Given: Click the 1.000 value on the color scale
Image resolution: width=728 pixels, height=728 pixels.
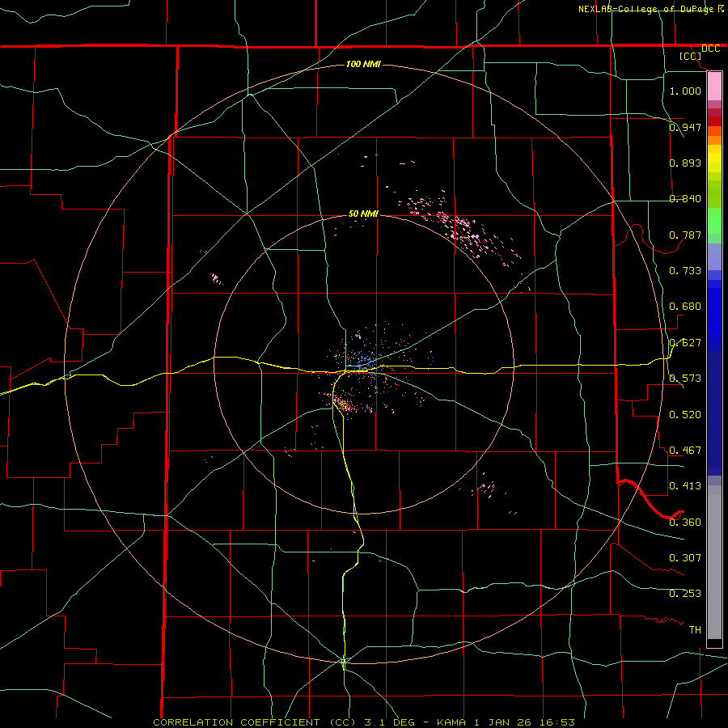Looking at the screenshot, I should click(685, 91).
